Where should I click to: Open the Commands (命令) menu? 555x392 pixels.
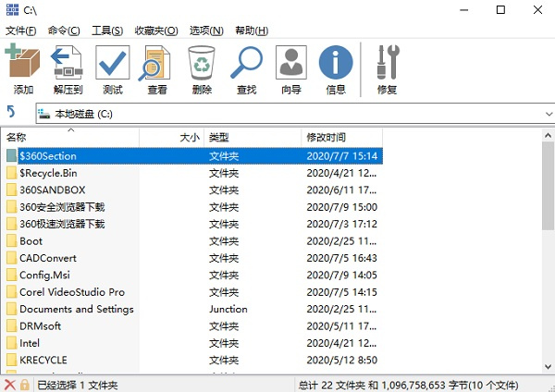(x=64, y=31)
